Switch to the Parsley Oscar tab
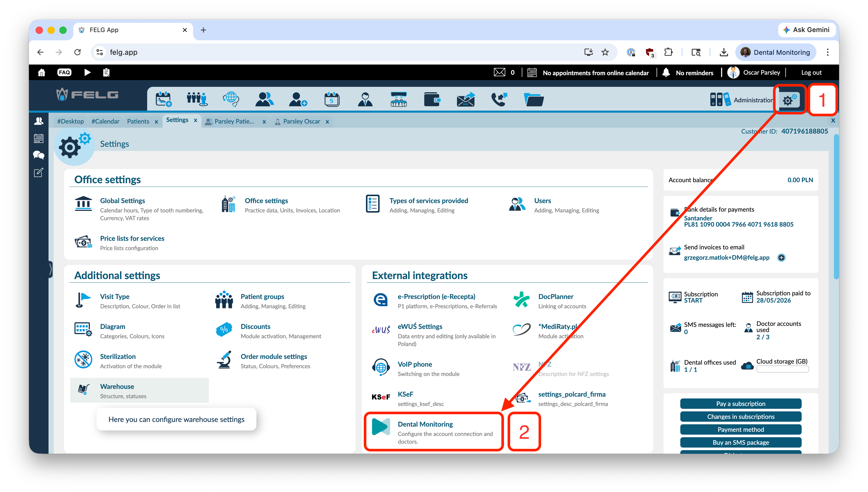868x492 pixels. tap(302, 121)
